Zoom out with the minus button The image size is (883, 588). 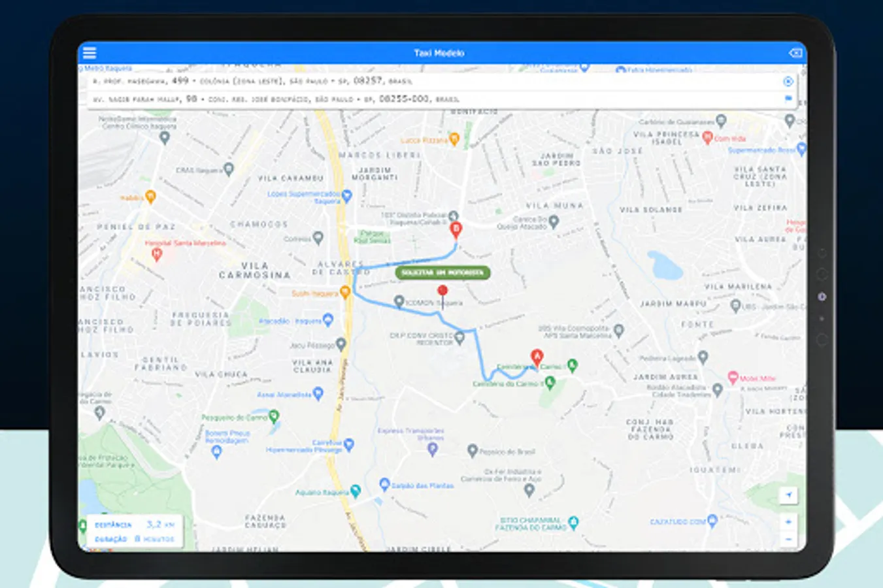(x=789, y=539)
